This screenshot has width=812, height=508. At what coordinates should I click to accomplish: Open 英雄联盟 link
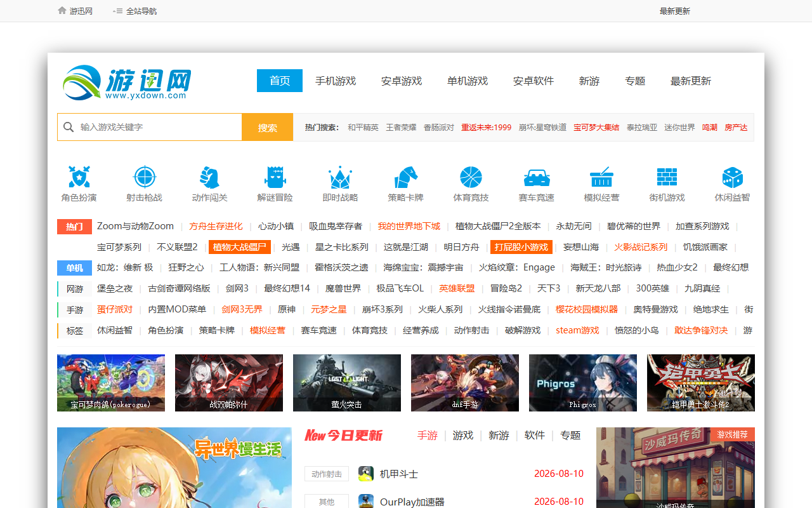457,288
